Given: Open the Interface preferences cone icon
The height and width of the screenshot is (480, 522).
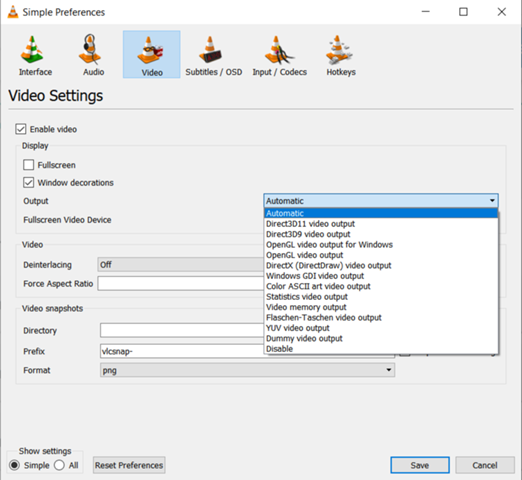Looking at the screenshot, I should point(33,50).
